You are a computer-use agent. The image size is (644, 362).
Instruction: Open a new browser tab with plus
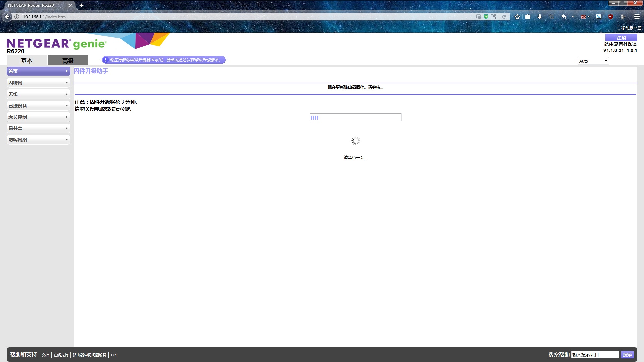(x=82, y=5)
